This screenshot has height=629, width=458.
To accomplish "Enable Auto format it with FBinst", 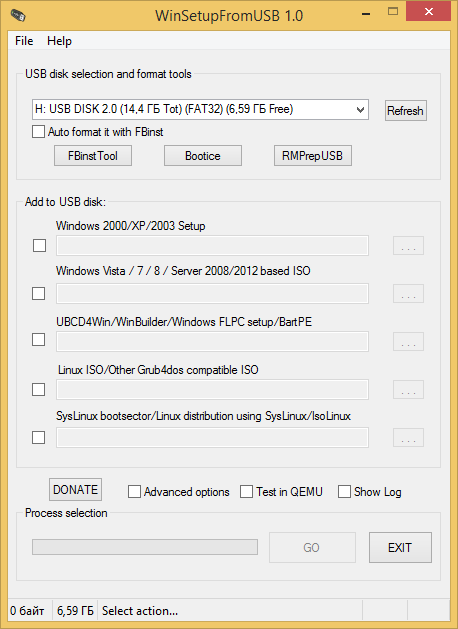I will click(x=39, y=132).
